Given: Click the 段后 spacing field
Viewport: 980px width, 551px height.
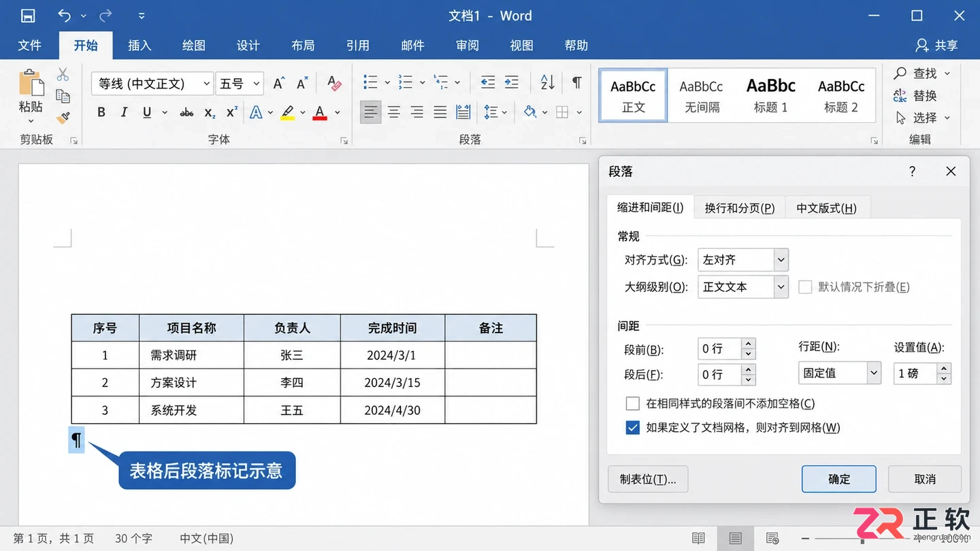Looking at the screenshot, I should pyautogui.click(x=721, y=374).
